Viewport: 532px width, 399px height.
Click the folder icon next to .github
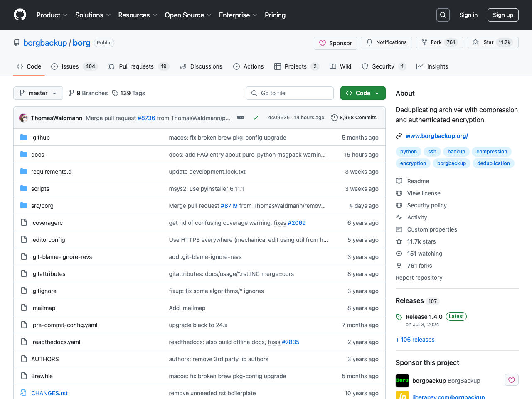click(x=24, y=138)
